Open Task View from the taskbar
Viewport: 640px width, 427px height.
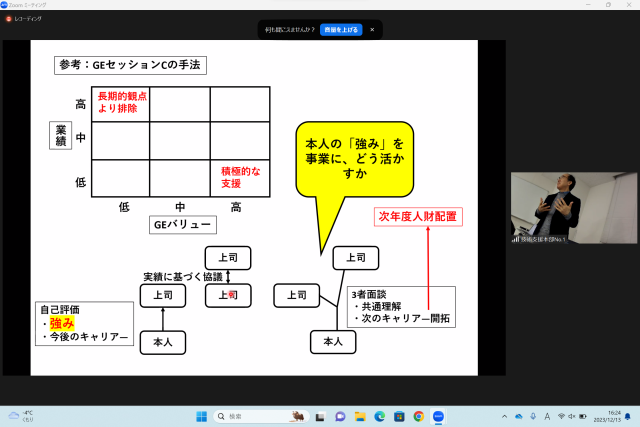point(321,416)
